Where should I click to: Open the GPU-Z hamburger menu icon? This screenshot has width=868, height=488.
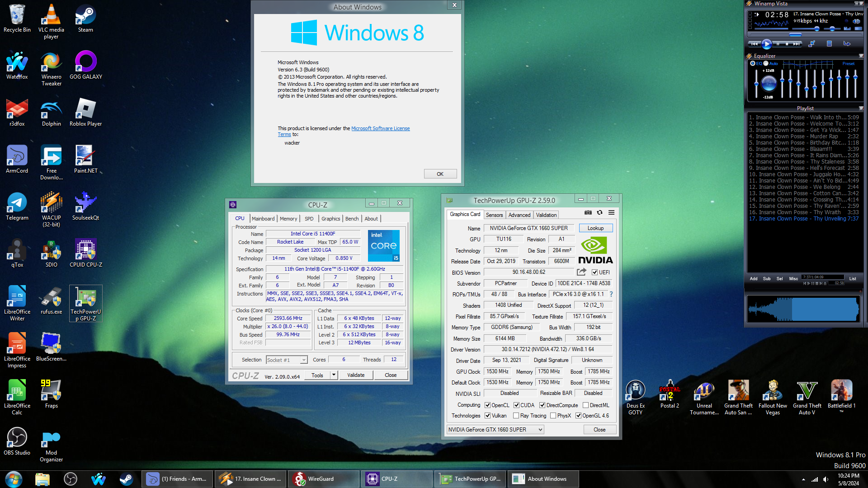tap(611, 212)
